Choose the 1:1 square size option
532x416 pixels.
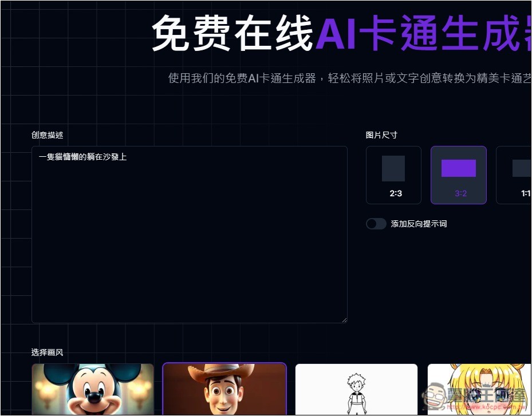[515, 175]
